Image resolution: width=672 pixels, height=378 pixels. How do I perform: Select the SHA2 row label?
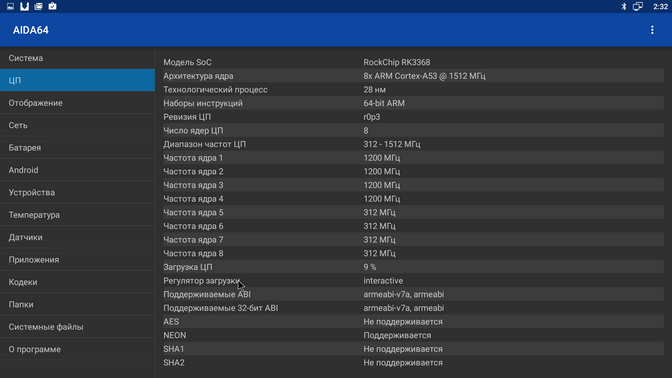(174, 363)
